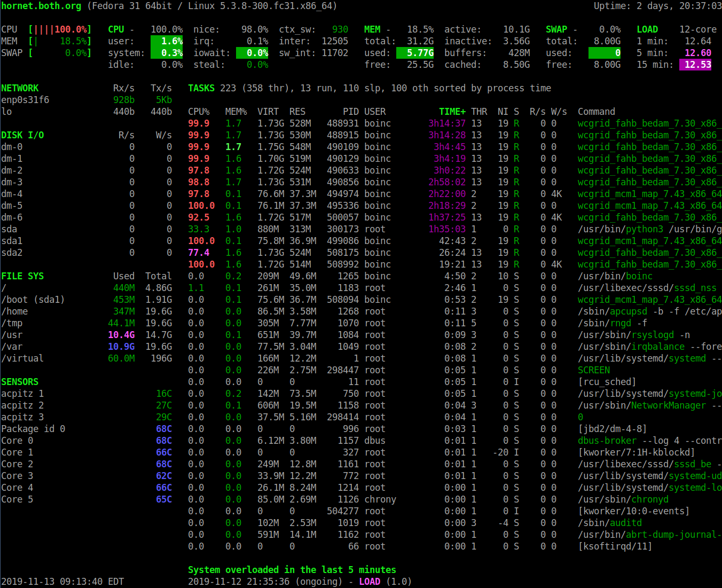
Task: Click the CPU usage bar at 100.0%
Action: pos(60,29)
